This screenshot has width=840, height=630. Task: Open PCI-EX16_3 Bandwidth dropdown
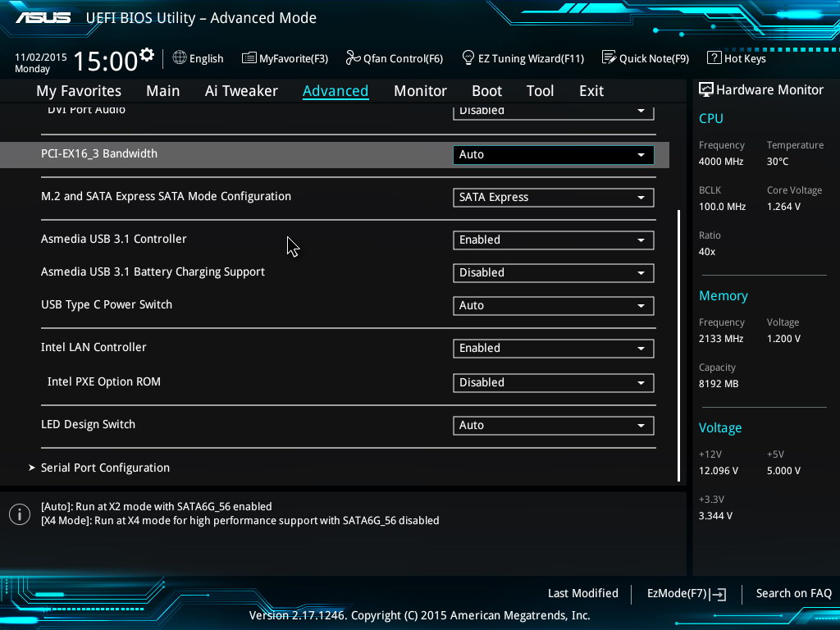553,154
